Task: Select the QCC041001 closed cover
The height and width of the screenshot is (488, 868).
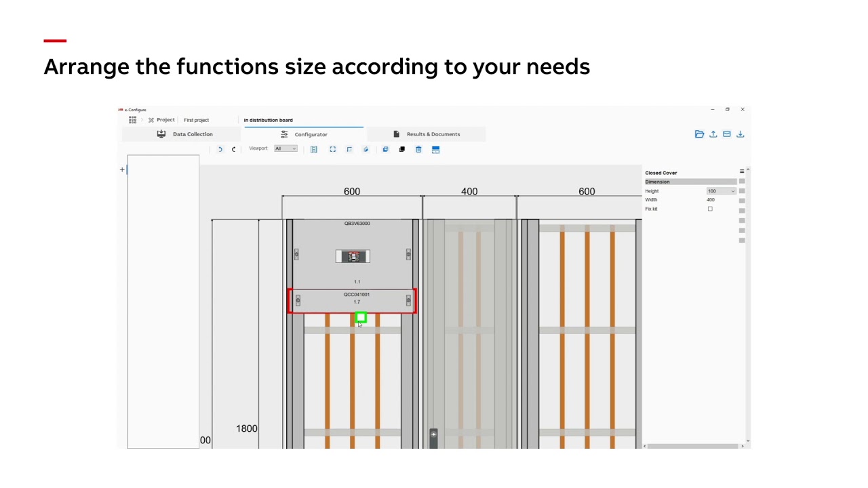Action: pos(353,300)
